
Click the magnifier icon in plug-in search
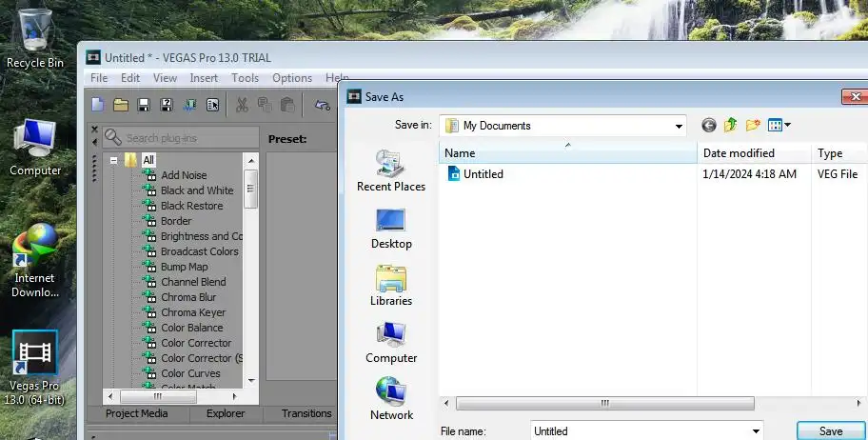pos(113,137)
